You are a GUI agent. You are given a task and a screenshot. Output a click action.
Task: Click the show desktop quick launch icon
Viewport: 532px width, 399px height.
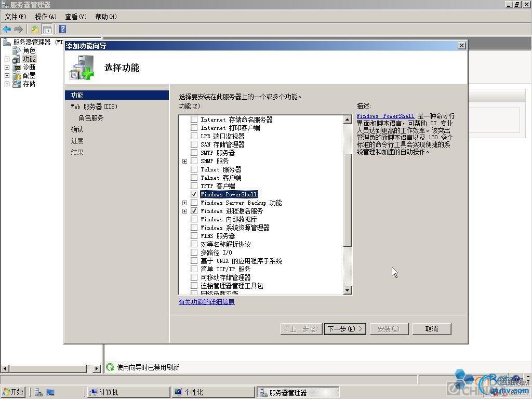(x=50, y=393)
